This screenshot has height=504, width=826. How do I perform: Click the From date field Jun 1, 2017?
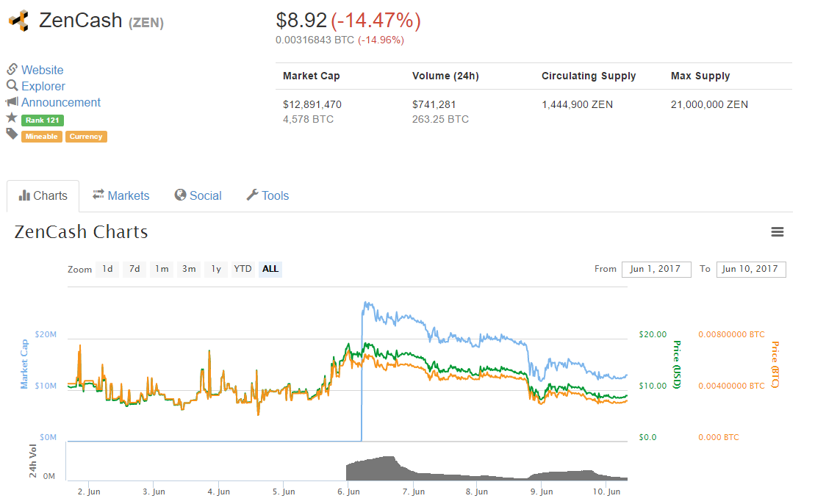[x=656, y=269]
